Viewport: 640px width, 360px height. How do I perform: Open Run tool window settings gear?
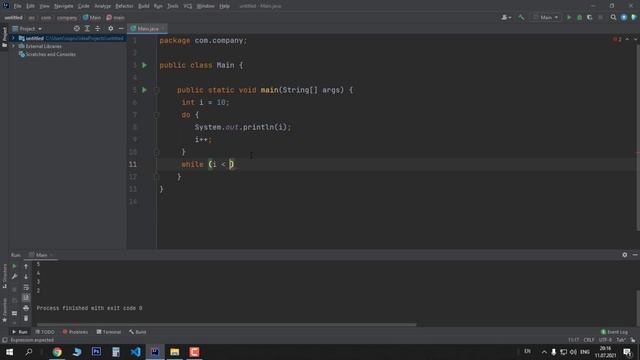click(x=624, y=255)
